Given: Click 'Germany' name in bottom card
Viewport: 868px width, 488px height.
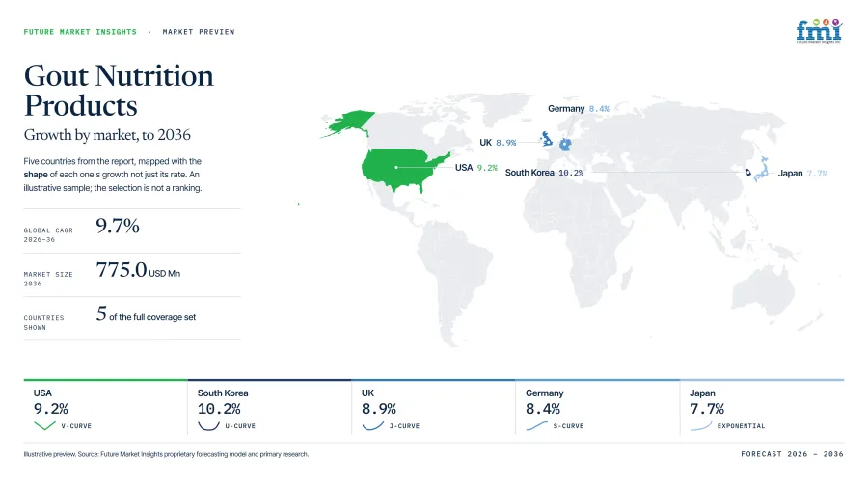Looking at the screenshot, I should [x=544, y=393].
